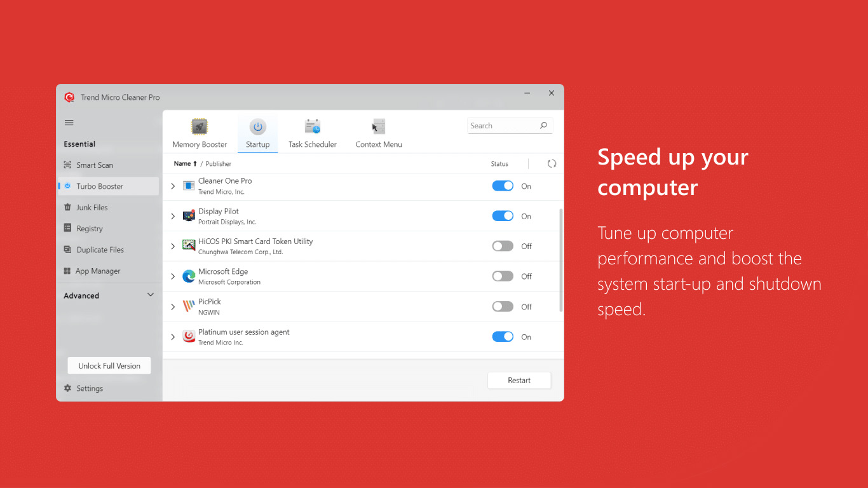This screenshot has width=868, height=488.
Task: Select 'Portrait Displays, Inc.' text
Action: click(227, 222)
